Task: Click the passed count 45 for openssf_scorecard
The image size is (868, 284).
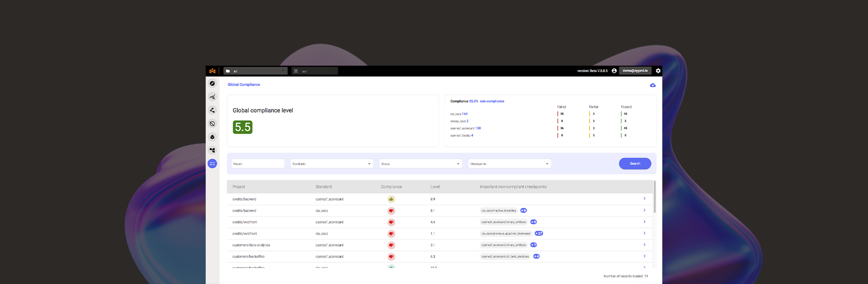Action: 625,128
